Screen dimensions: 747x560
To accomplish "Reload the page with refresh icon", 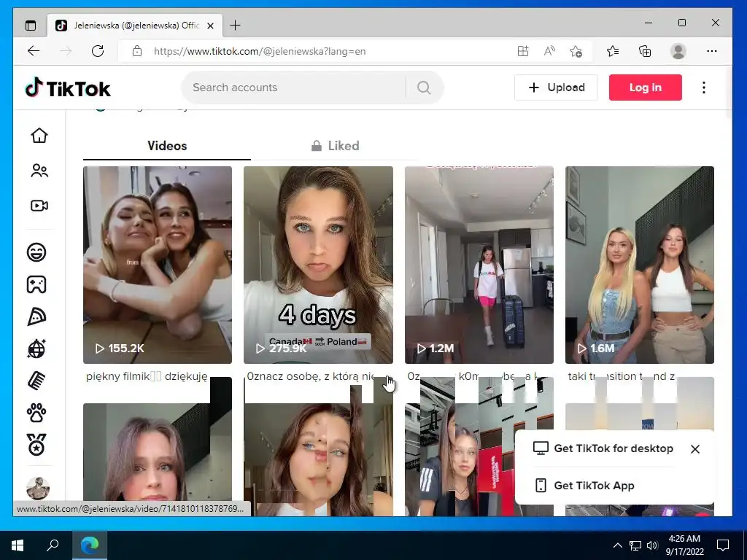I will pyautogui.click(x=98, y=51).
